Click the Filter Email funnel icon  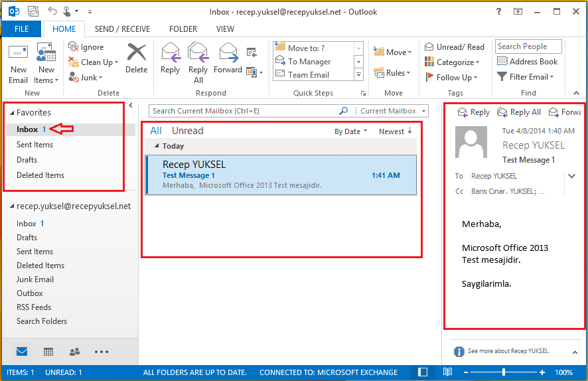502,76
